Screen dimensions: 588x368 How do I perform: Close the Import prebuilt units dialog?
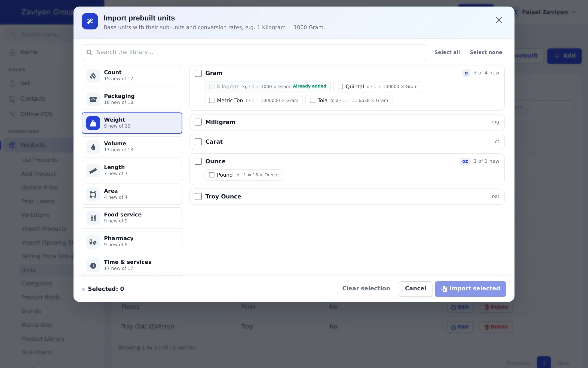coord(499,20)
